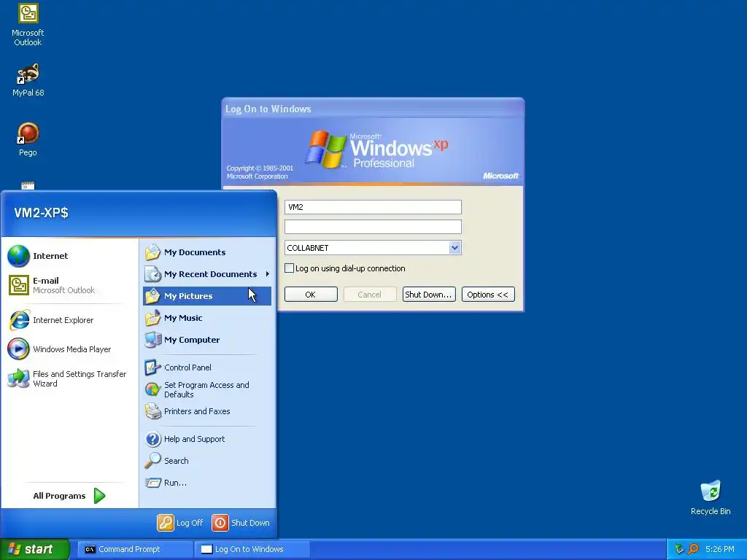
Task: Click the E-mail Outlook icon in Start menu
Action: point(18,285)
